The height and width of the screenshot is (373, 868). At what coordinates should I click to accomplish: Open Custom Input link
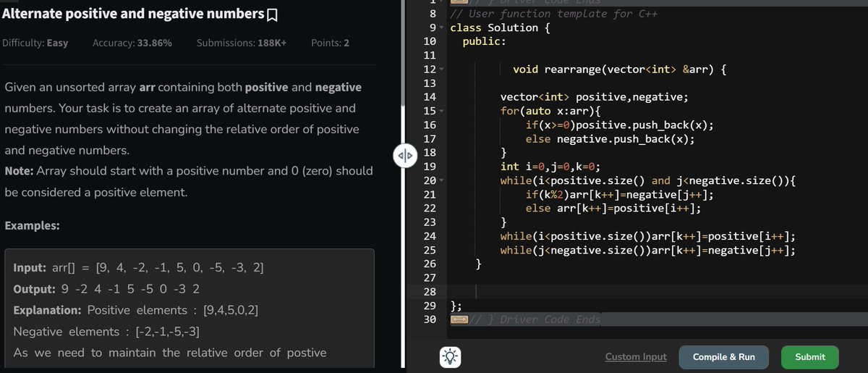(636, 357)
